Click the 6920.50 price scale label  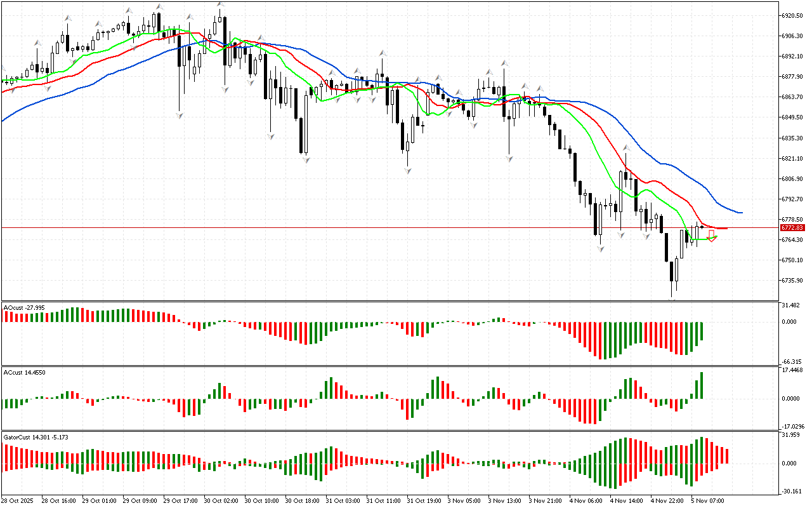coord(793,15)
